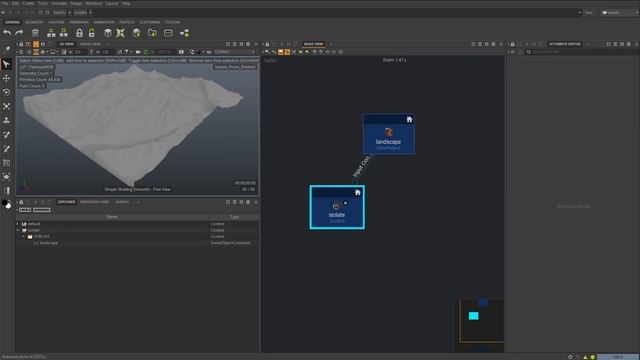Select the arrow selection tool in left toolbar
The width and height of the screenshot is (640, 360).
[x=7, y=64]
